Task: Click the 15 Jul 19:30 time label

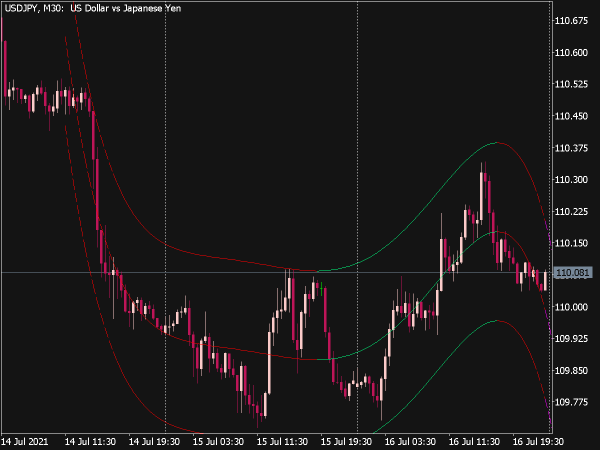Action: click(346, 442)
